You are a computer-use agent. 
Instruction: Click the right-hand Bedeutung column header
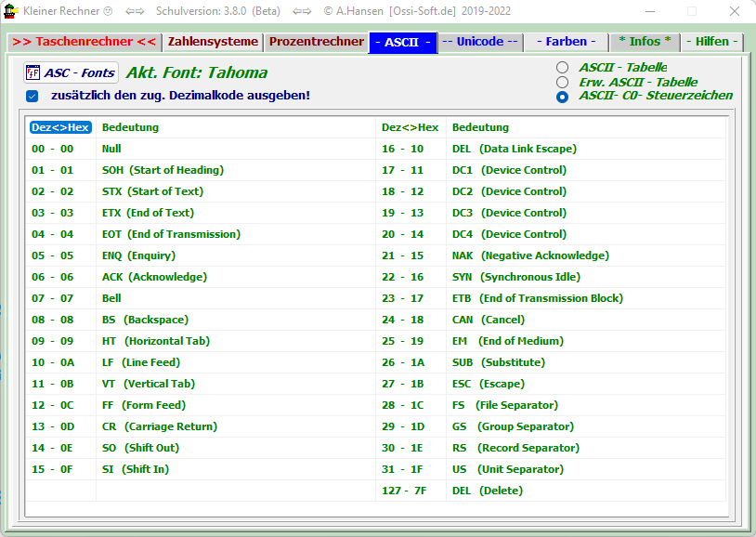point(480,127)
